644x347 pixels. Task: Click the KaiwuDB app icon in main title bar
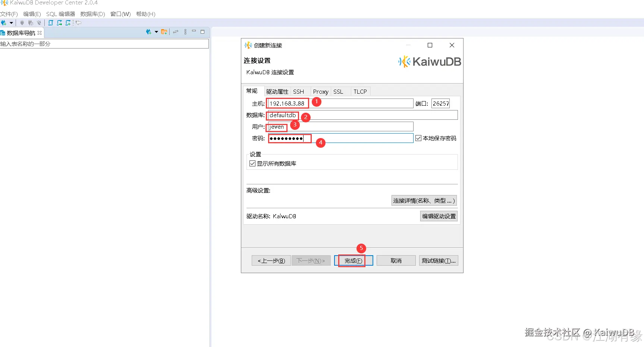click(x=4, y=3)
